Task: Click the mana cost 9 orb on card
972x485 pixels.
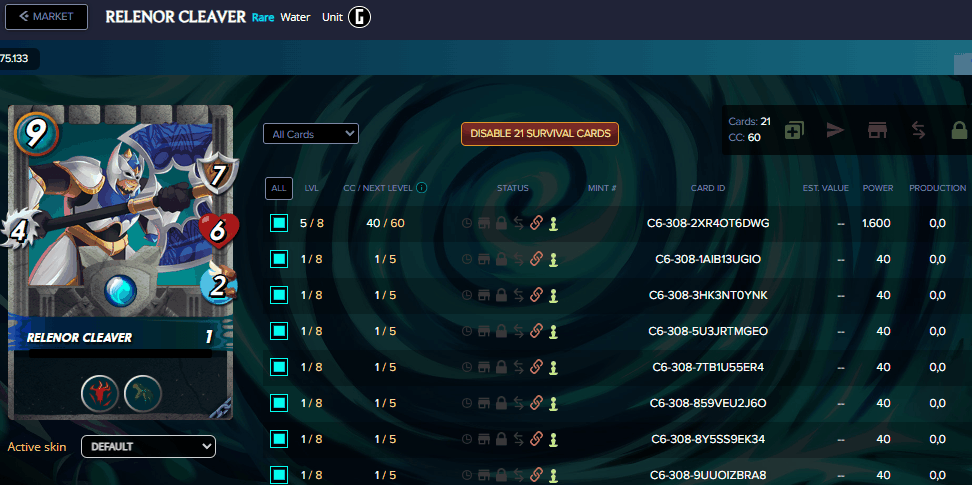Action: click(x=35, y=133)
